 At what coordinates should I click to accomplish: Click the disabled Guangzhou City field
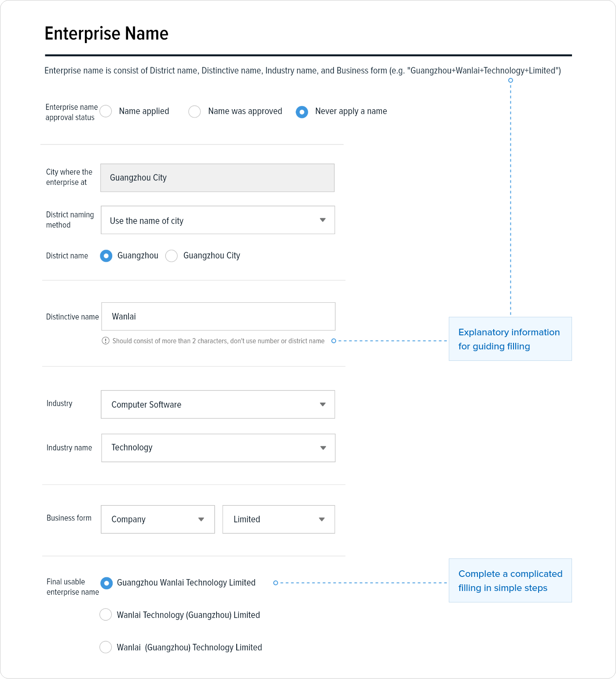pyautogui.click(x=217, y=178)
